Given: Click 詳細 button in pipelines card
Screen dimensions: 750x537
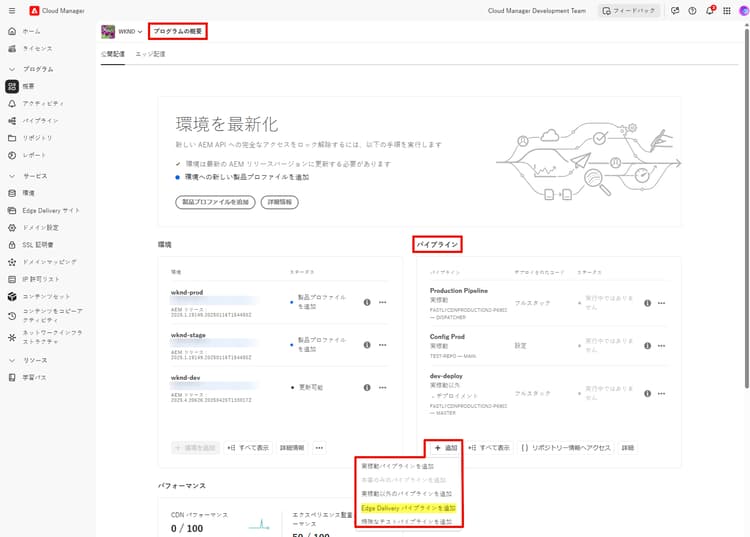Looking at the screenshot, I should click(628, 448).
